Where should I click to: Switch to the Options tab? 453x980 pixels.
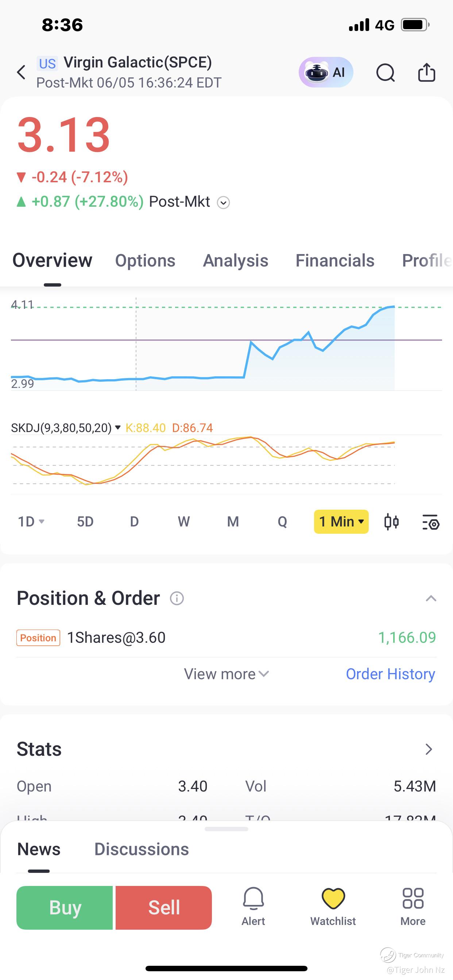[145, 261]
